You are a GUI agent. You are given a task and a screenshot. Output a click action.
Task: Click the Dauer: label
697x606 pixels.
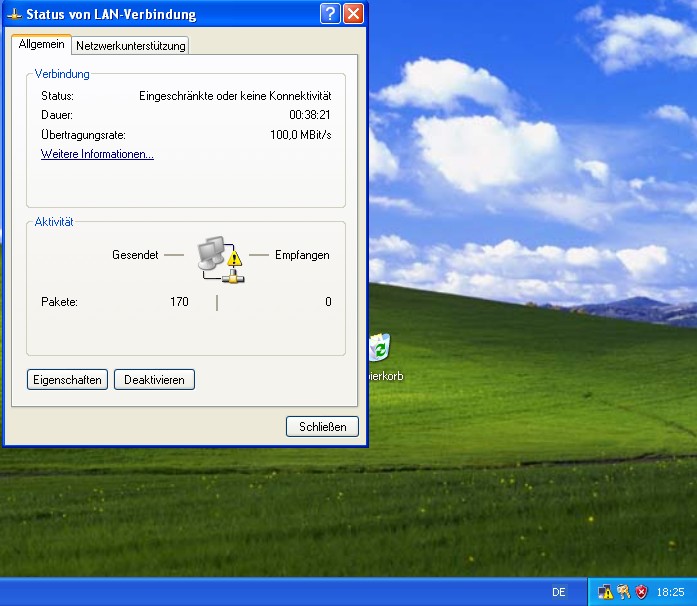coord(57,115)
